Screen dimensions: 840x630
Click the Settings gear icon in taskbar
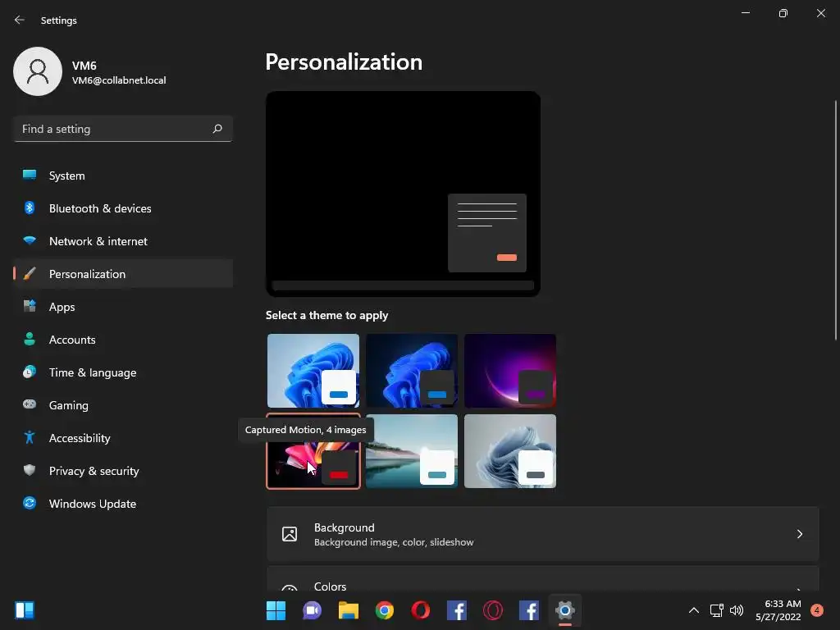pyautogui.click(x=565, y=610)
